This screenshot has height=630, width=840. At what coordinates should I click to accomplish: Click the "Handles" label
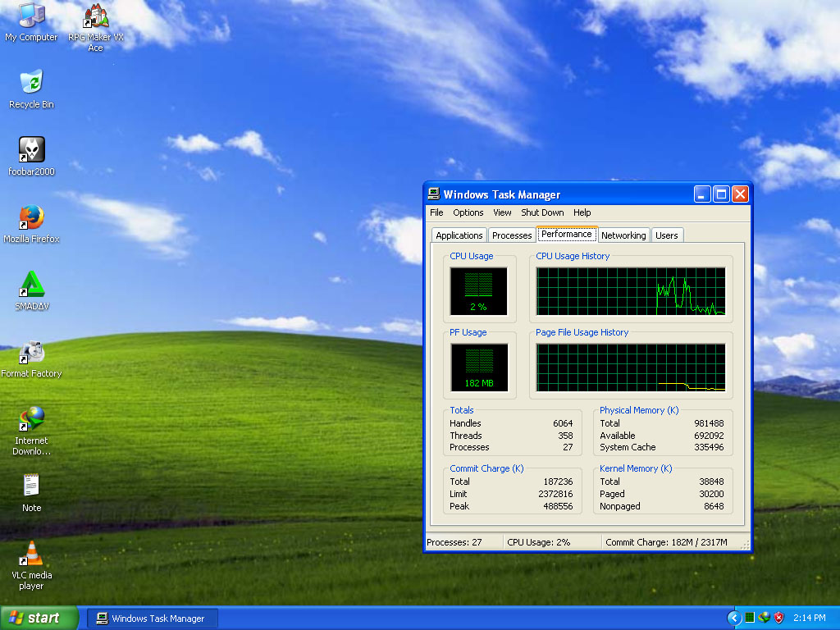(465, 423)
